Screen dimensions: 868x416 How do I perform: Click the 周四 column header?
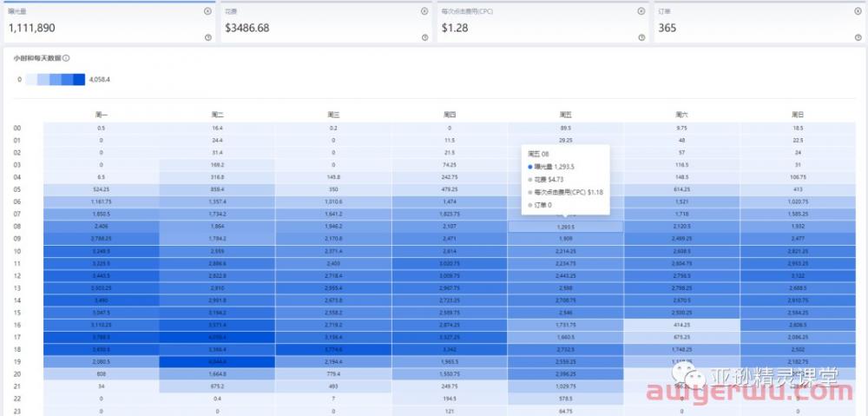click(450, 116)
